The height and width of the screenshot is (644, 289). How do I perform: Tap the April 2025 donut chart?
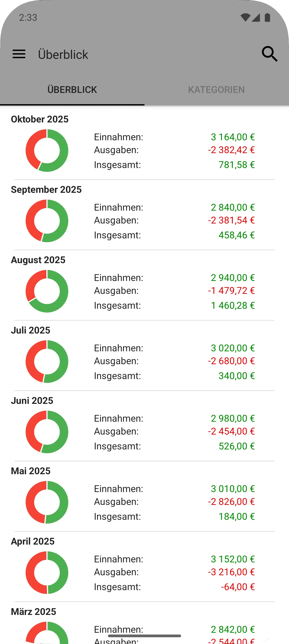coord(47,573)
